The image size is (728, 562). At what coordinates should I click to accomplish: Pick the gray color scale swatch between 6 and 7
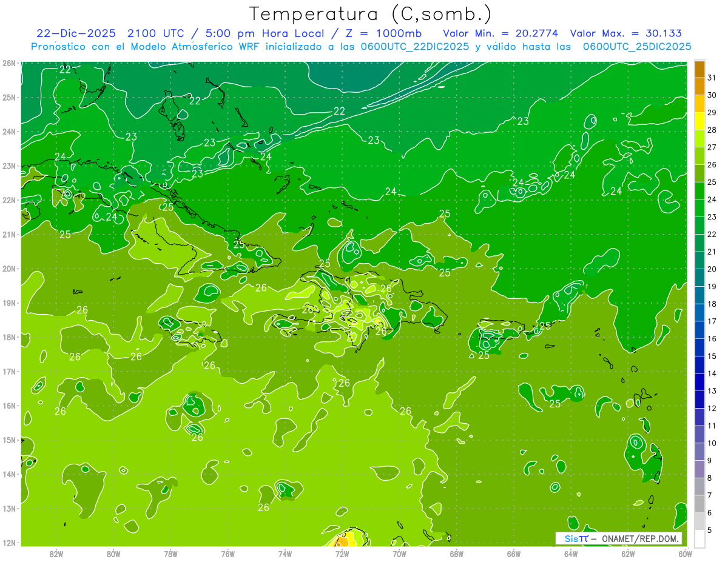coord(699,504)
